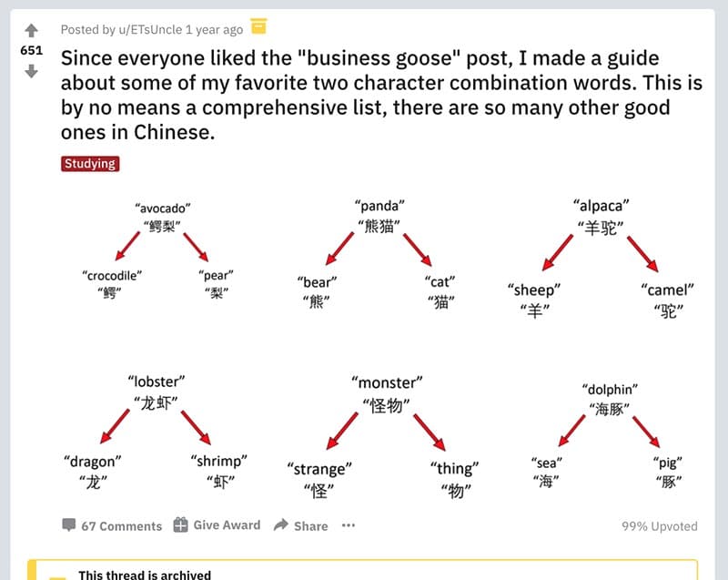Image resolution: width=728 pixels, height=580 pixels.
Task: Click the yellow archived post icon
Action: [x=259, y=27]
